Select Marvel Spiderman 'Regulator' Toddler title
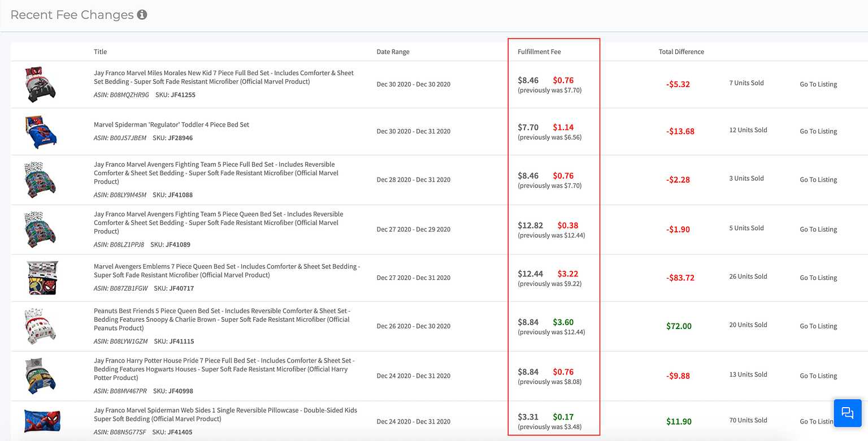 (171, 124)
